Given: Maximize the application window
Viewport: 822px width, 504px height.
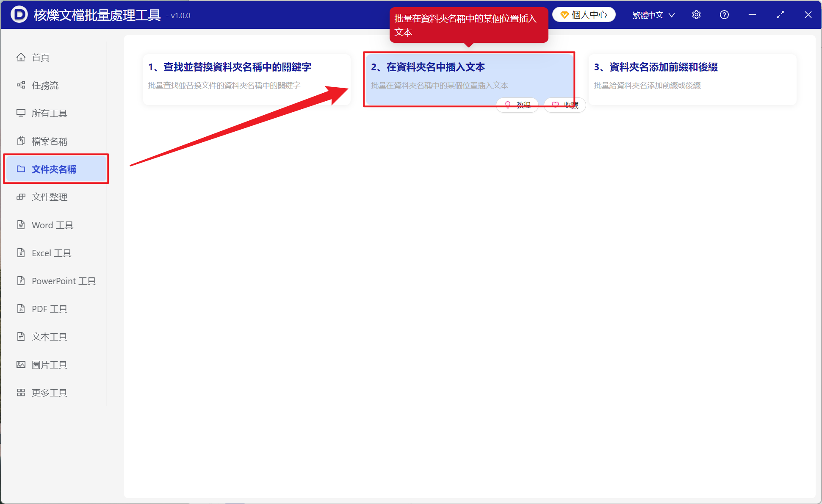Looking at the screenshot, I should (780, 15).
